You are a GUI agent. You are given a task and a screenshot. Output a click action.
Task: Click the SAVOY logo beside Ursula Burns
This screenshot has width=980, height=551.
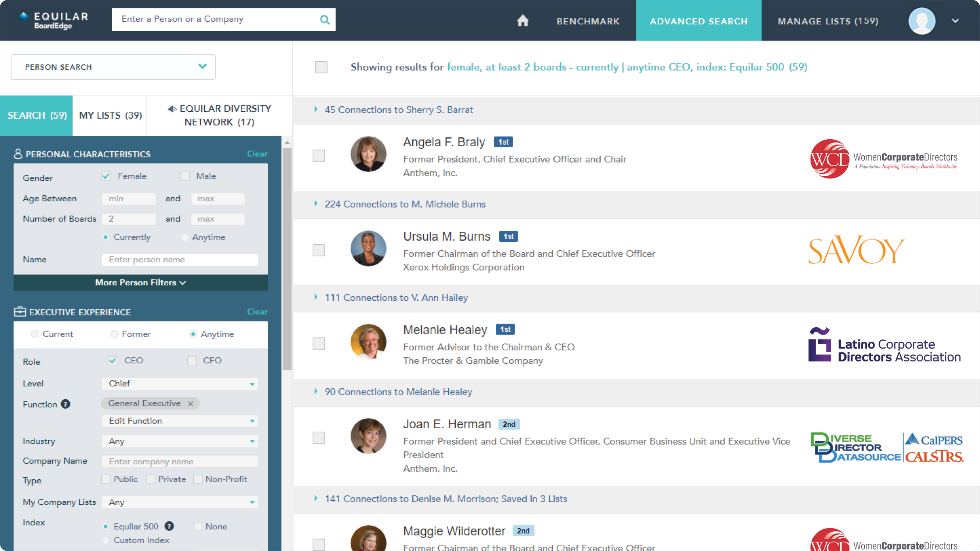click(x=856, y=250)
